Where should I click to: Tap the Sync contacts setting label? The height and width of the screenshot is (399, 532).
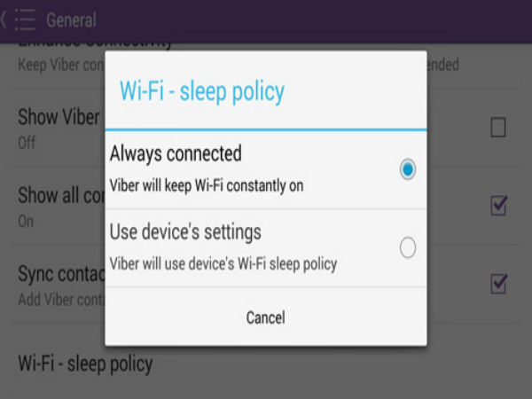[x=61, y=274]
